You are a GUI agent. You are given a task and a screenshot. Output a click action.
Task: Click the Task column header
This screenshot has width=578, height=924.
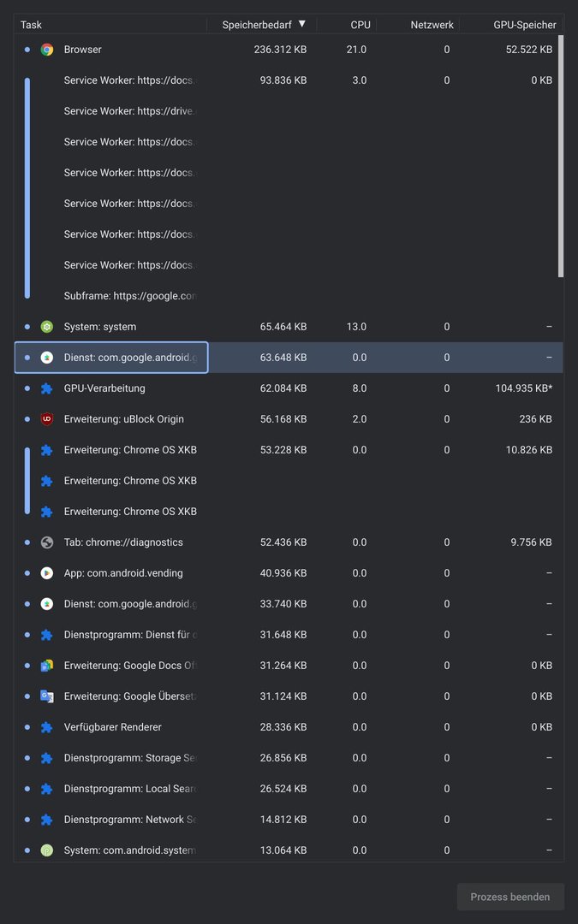[31, 25]
